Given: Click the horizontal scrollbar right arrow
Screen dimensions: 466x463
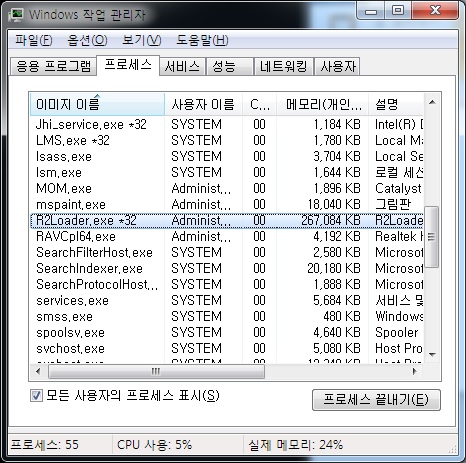Looking at the screenshot, I should (x=415, y=371).
